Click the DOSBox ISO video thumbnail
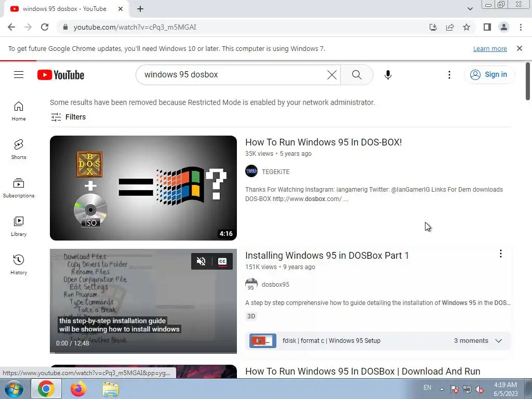 (143, 188)
